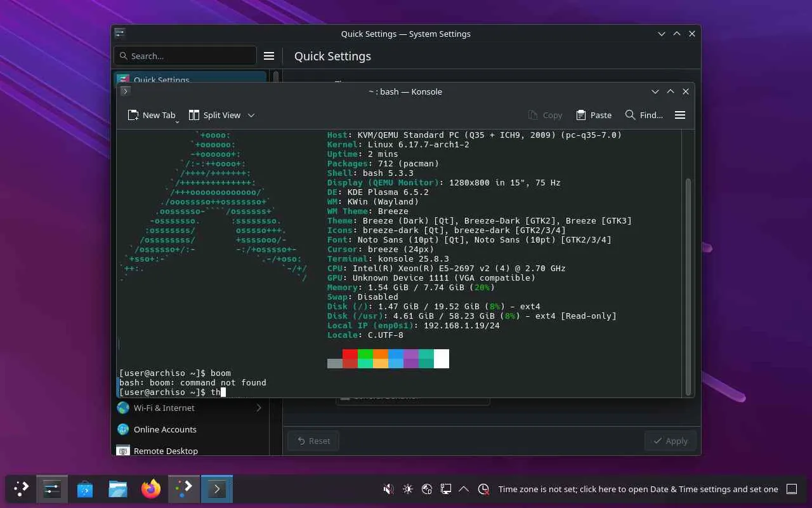The image size is (812, 508).
Task: Click the 'Swap: Disabled' line
Action: (363, 297)
